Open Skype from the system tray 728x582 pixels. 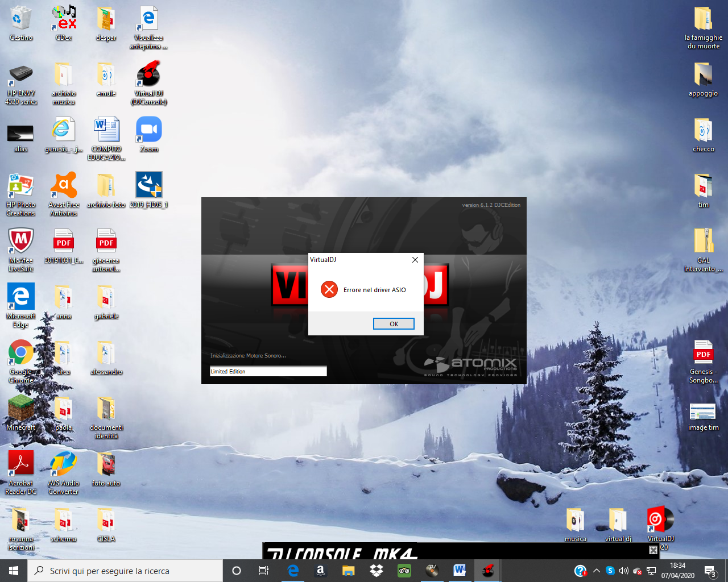click(x=610, y=571)
